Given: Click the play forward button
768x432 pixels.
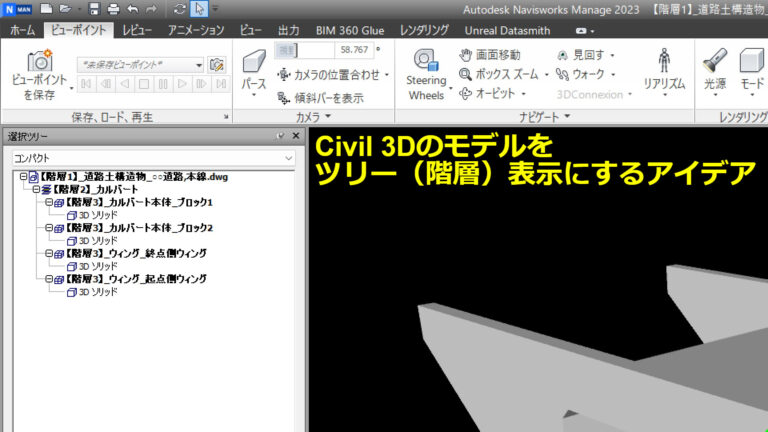Looking at the screenshot, I should click(x=182, y=84).
